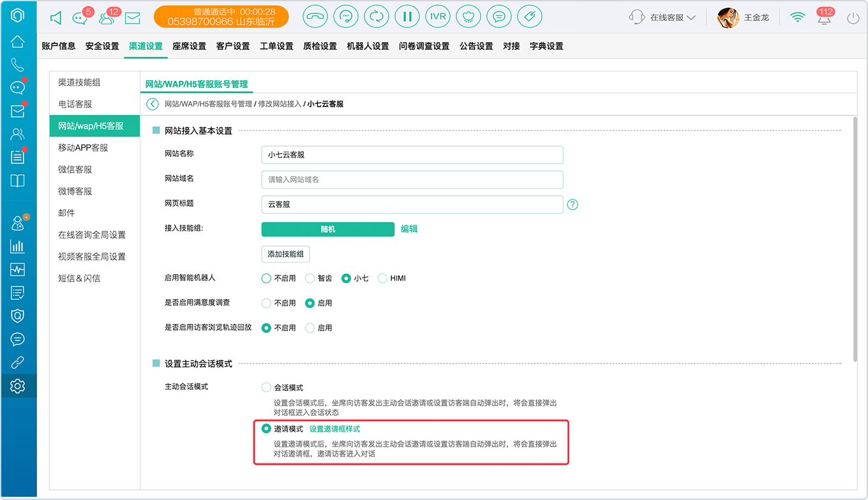Open the settings gear in sidebar

tap(18, 386)
